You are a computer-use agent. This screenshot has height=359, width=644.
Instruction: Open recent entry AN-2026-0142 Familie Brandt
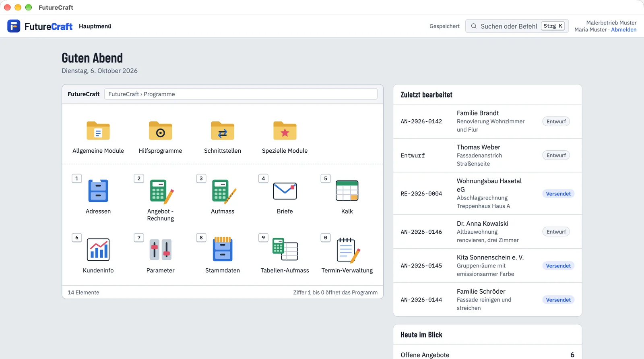tap(487, 121)
